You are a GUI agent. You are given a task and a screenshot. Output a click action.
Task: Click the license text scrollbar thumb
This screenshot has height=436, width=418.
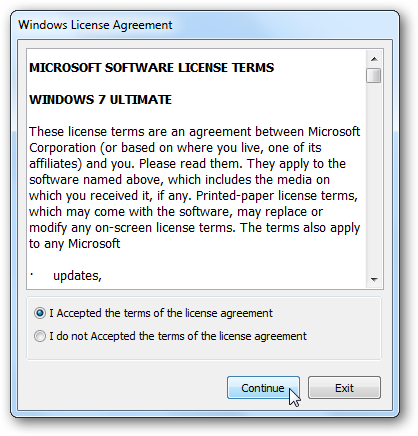[374, 75]
